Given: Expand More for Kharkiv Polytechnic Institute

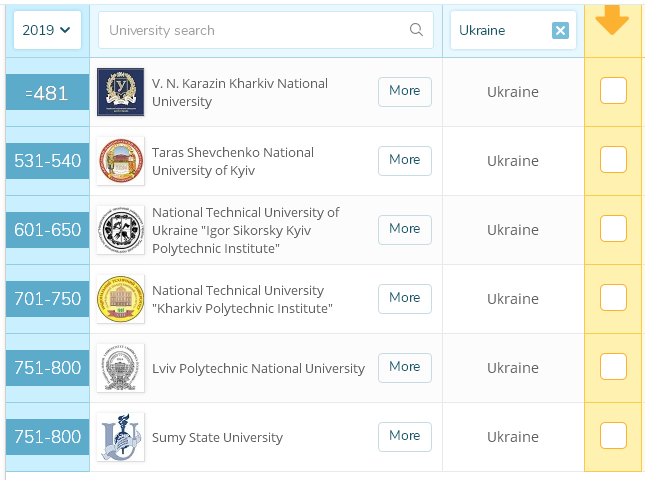Looking at the screenshot, I should [405, 298].
